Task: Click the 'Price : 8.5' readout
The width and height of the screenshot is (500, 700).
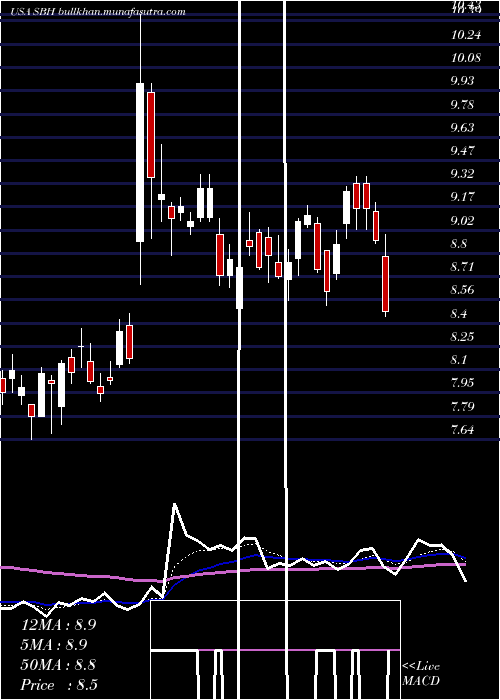Action: [x=59, y=685]
